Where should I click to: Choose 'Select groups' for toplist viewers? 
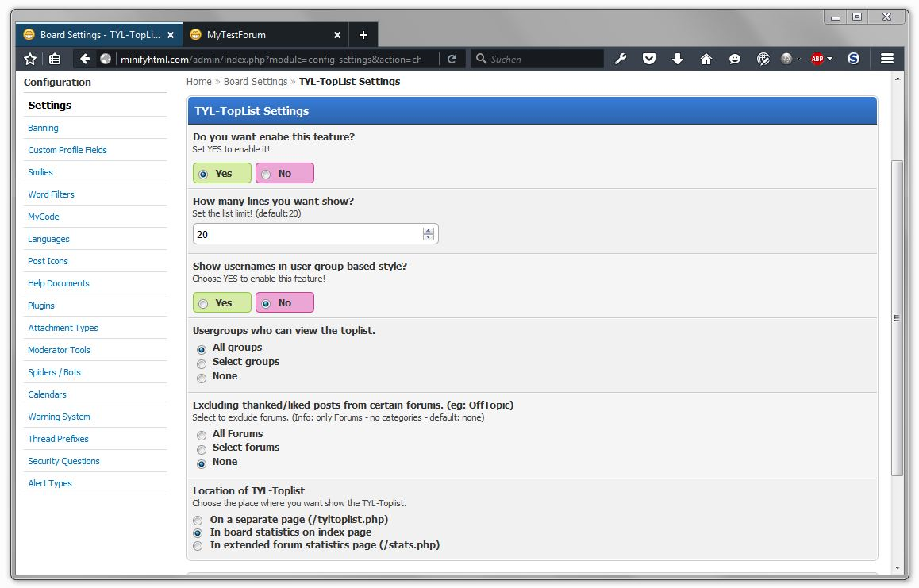click(202, 363)
